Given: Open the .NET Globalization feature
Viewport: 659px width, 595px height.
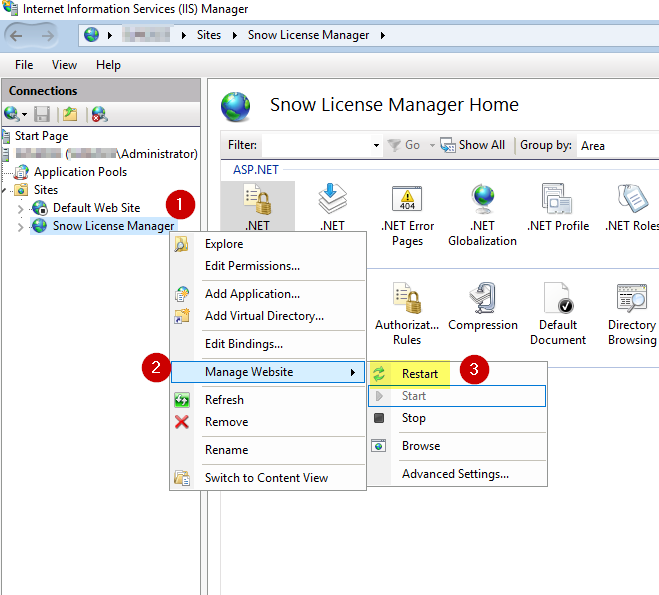Looking at the screenshot, I should [x=482, y=216].
